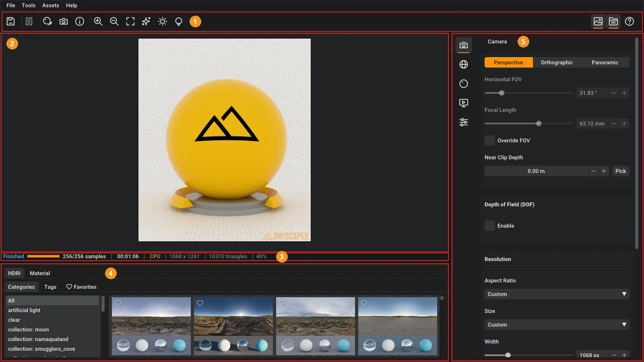Open the animation playback sidebar tab
This screenshot has width=644, height=362.
tap(464, 103)
